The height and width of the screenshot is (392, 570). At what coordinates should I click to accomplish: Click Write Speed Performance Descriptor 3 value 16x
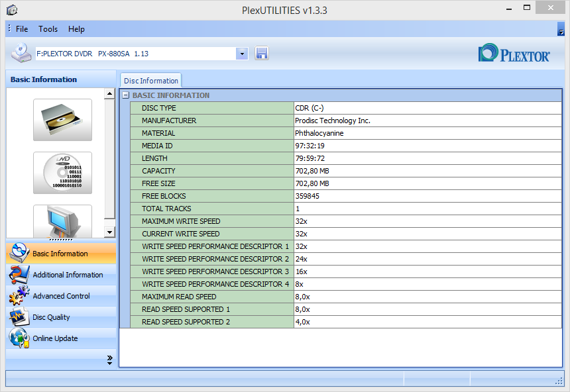click(x=302, y=271)
